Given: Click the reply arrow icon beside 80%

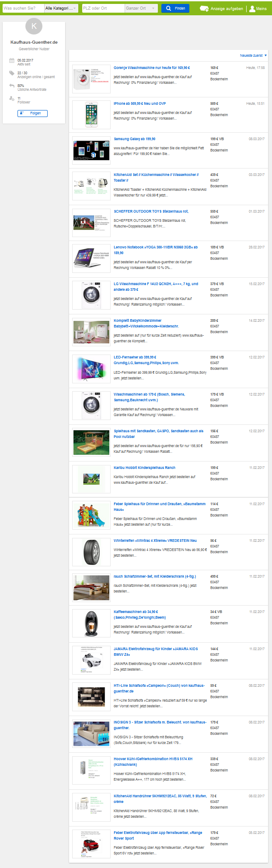Looking at the screenshot, I should coord(12,86).
